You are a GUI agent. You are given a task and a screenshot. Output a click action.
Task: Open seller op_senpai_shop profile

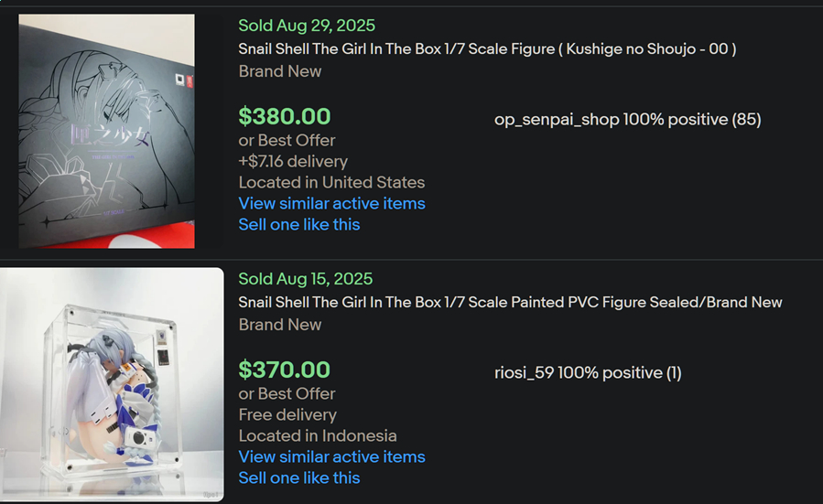pos(557,119)
